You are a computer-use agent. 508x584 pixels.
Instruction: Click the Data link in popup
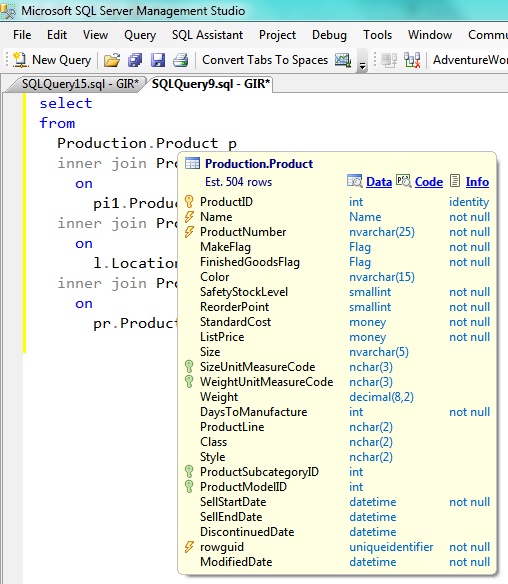379,182
